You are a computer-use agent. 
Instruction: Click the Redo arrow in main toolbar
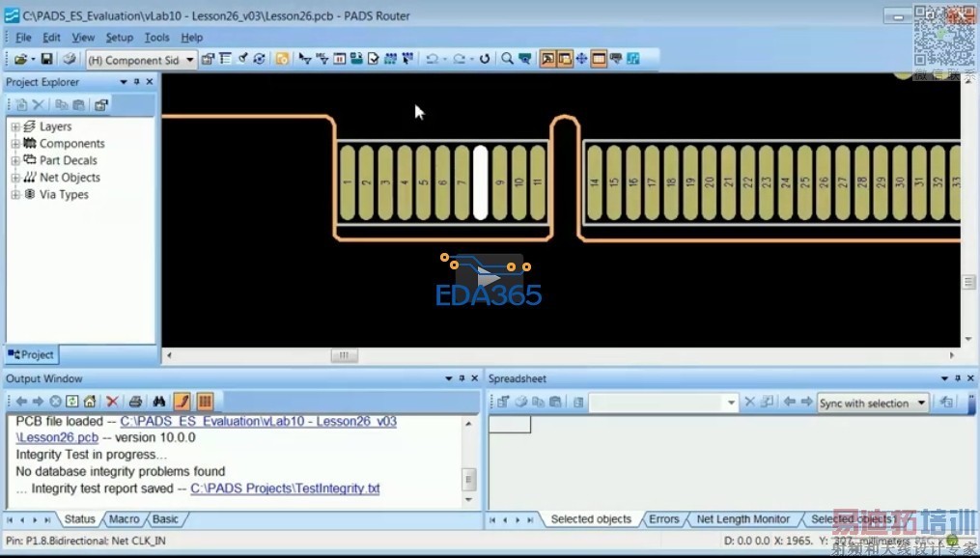pyautogui.click(x=459, y=59)
